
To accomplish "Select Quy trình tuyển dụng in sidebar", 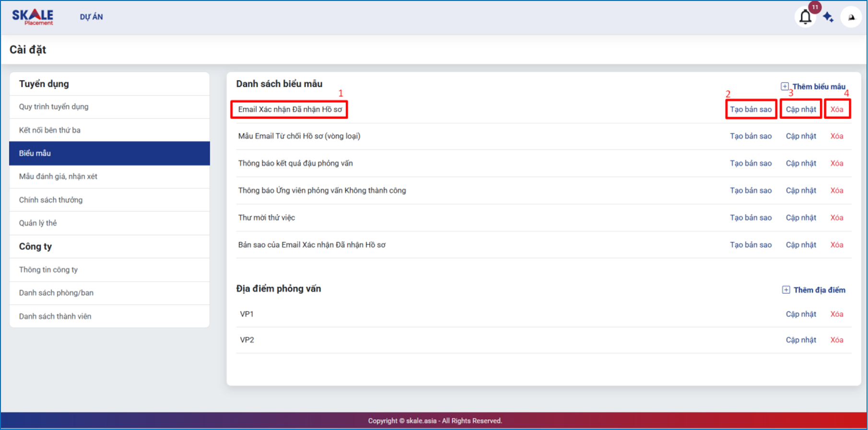I will 54,107.
